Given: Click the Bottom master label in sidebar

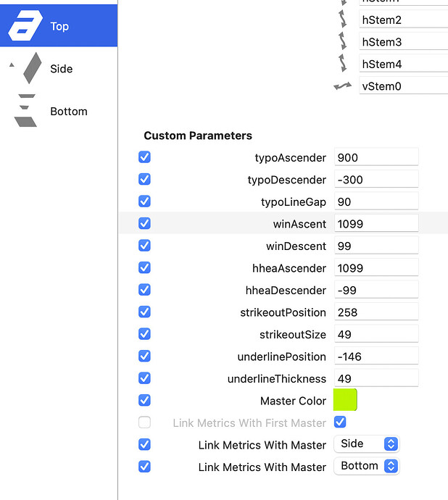Looking at the screenshot, I should click(69, 112).
